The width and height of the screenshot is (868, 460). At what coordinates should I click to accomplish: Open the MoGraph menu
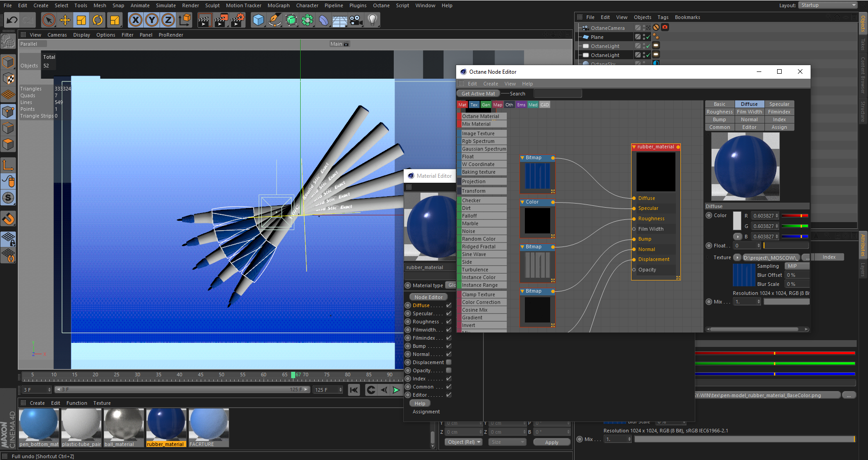tap(278, 5)
